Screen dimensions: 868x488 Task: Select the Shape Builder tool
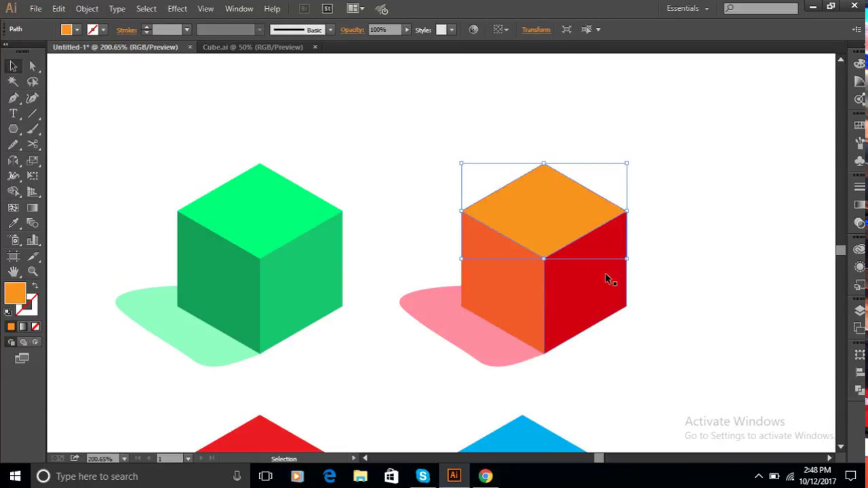pos(13,192)
